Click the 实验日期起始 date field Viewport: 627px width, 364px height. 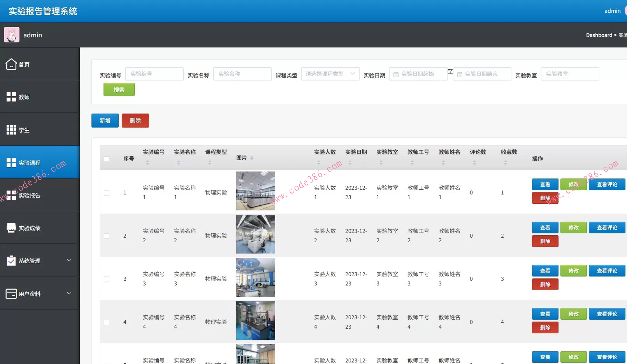(x=418, y=74)
